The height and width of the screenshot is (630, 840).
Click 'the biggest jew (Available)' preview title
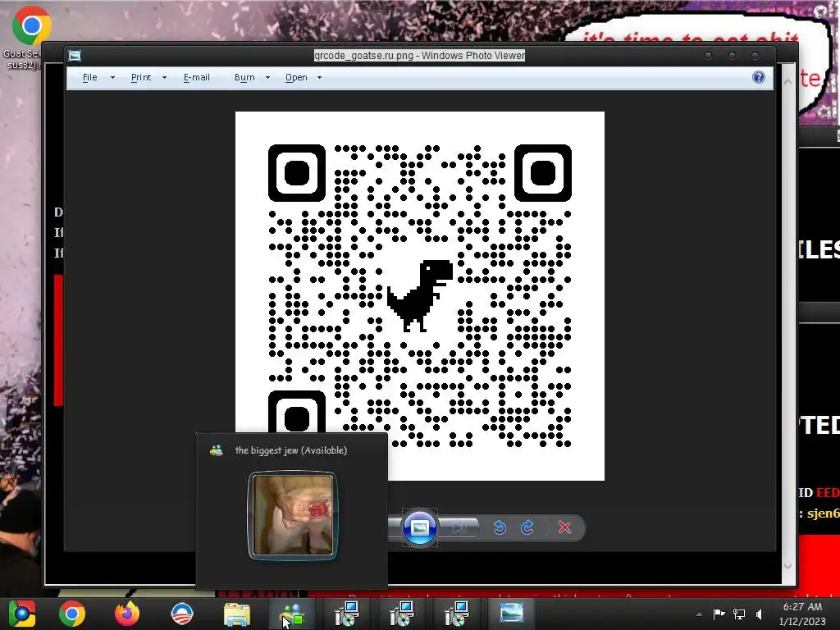click(x=291, y=450)
